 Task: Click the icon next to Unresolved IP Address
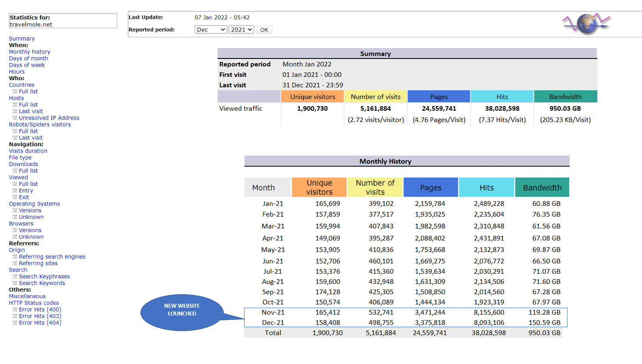click(15, 118)
